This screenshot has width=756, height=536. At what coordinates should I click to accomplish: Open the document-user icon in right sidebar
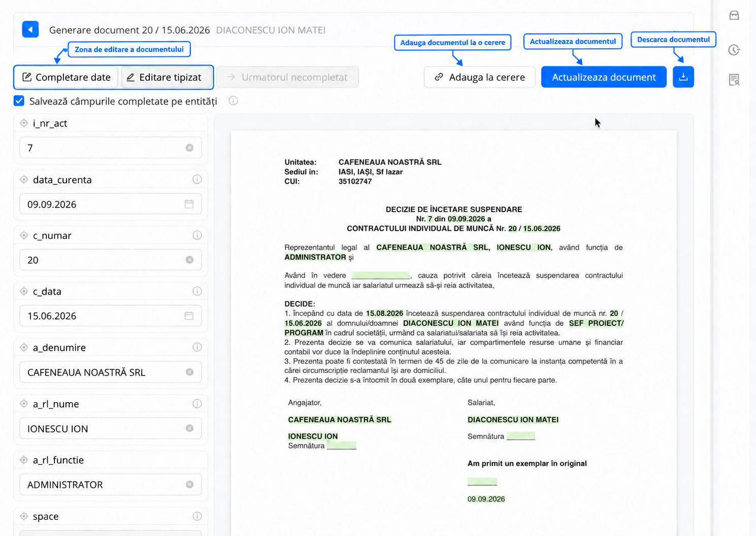(x=734, y=80)
